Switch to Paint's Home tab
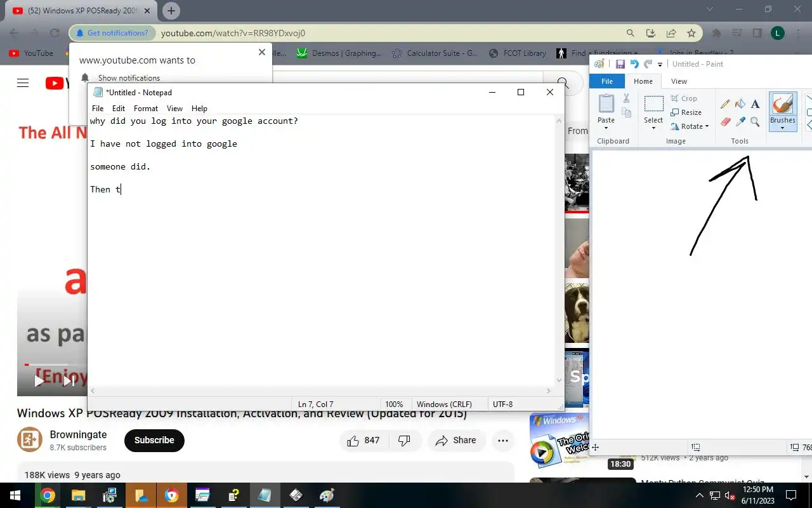The height and width of the screenshot is (508, 812). (x=643, y=81)
